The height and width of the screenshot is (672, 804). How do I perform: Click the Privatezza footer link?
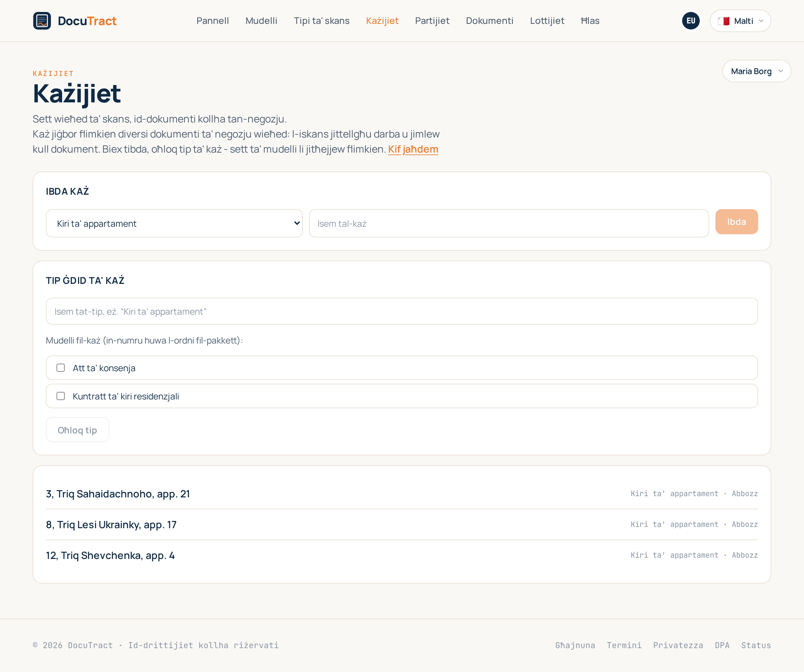tap(678, 645)
